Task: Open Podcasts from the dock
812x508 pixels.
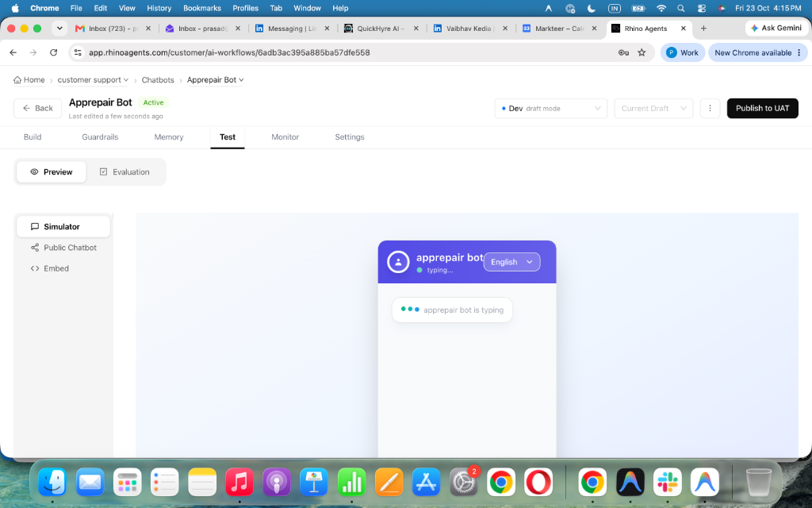Action: (277, 482)
